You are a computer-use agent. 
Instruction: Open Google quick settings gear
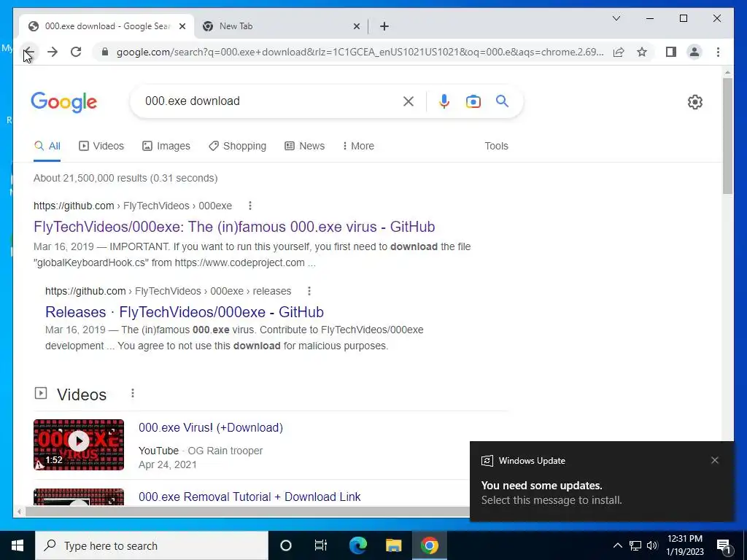[695, 102]
